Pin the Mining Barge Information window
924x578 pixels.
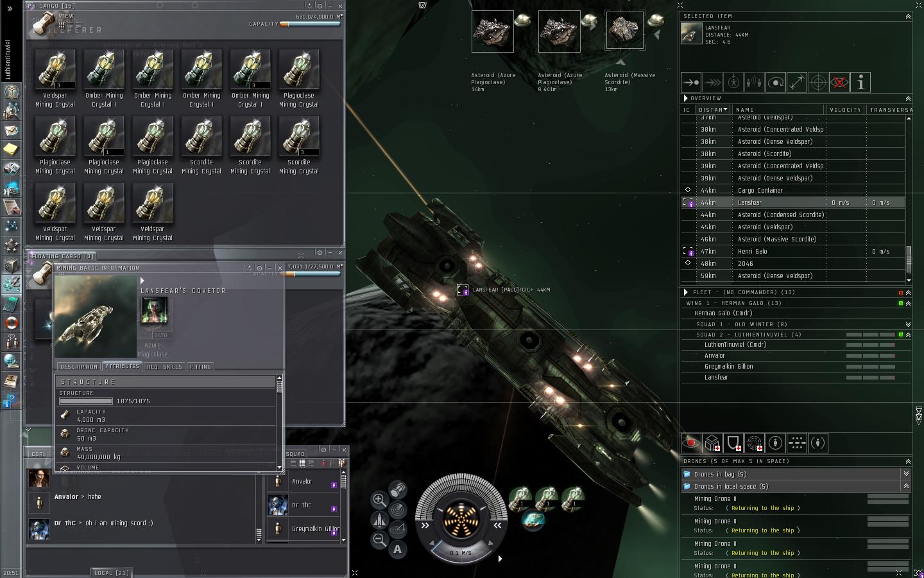click(260, 268)
